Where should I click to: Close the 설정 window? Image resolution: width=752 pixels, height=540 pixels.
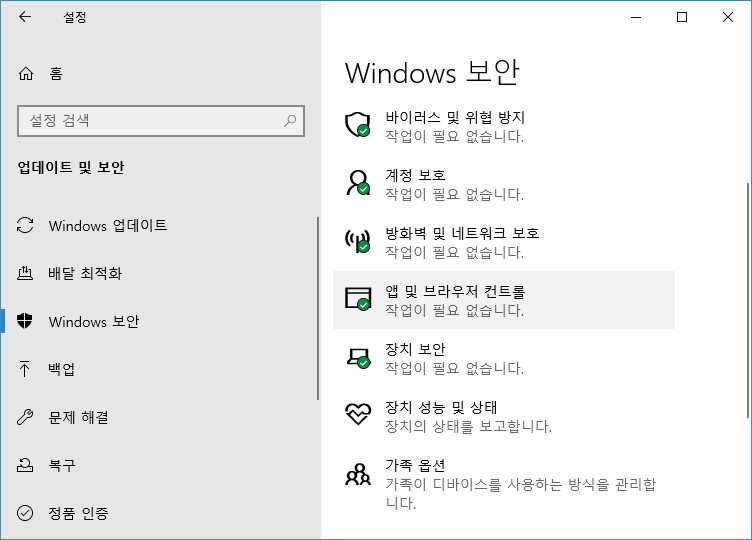[728, 17]
